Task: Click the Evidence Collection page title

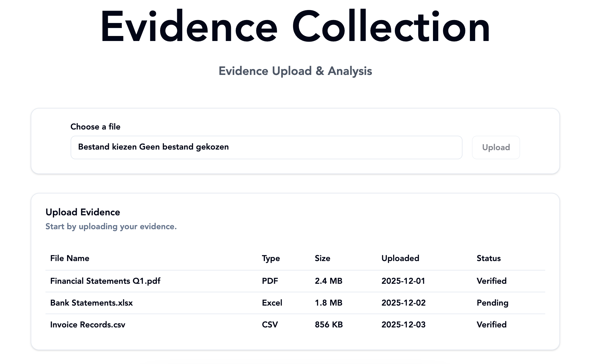Action: 295,27
